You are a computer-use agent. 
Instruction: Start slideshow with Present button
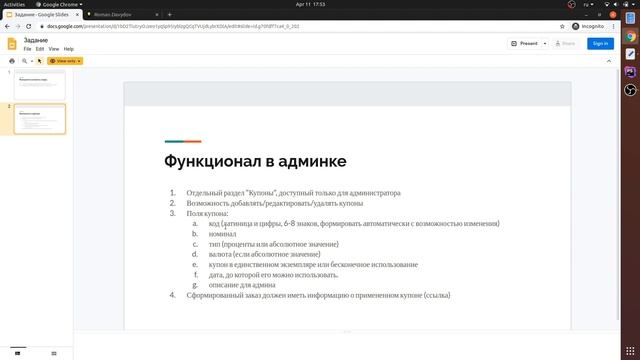pyautogui.click(x=525, y=44)
